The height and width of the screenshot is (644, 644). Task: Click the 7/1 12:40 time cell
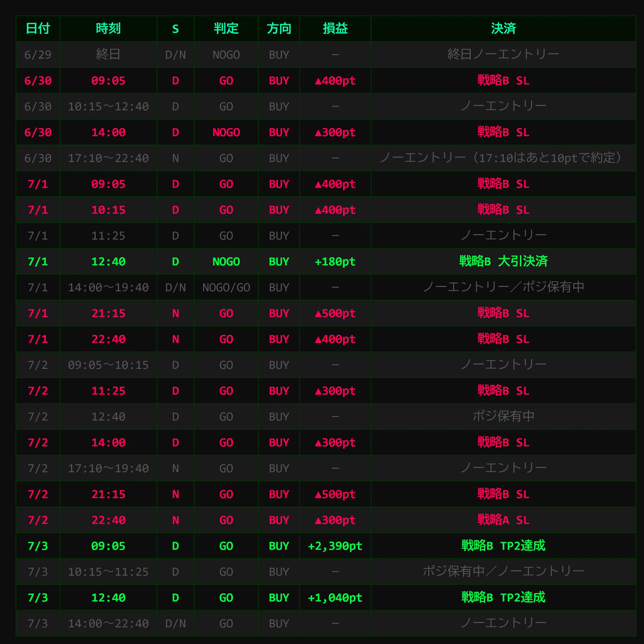click(108, 262)
